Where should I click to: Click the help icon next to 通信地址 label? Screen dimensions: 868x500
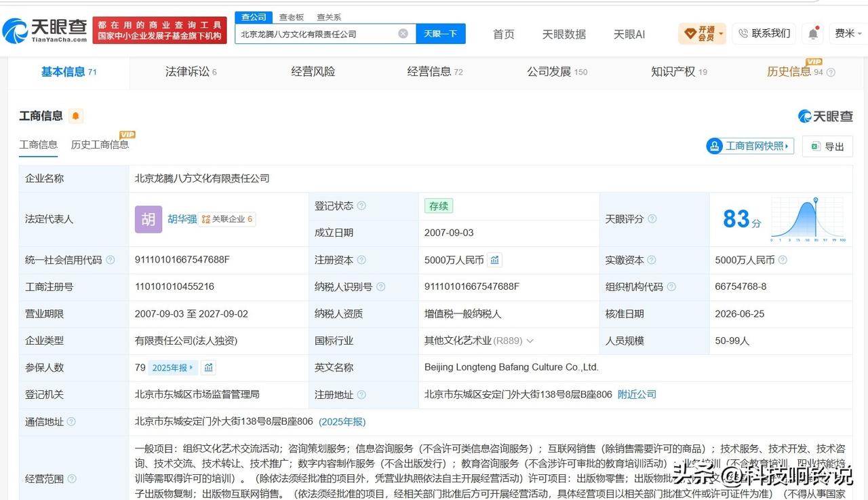coord(71,422)
